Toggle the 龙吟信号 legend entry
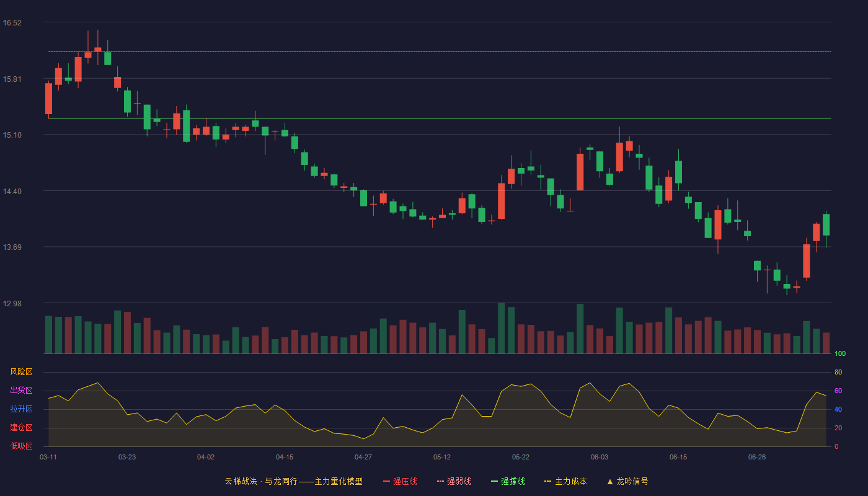 coord(627,481)
